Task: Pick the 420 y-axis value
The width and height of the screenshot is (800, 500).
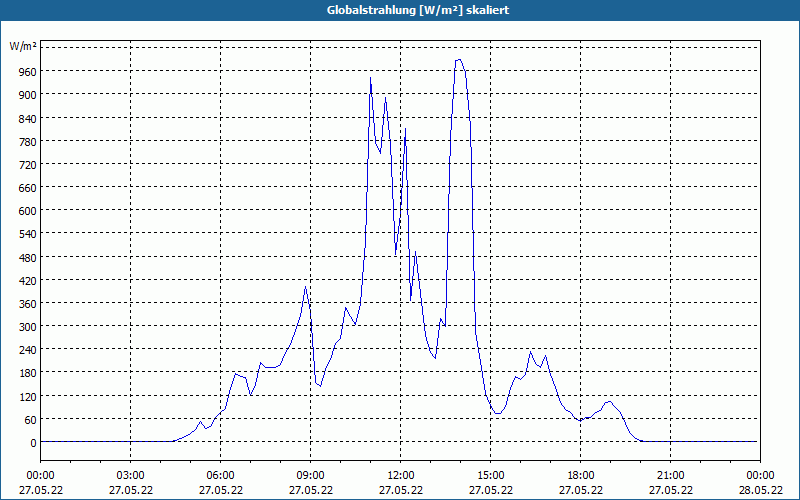Action: click(28, 281)
